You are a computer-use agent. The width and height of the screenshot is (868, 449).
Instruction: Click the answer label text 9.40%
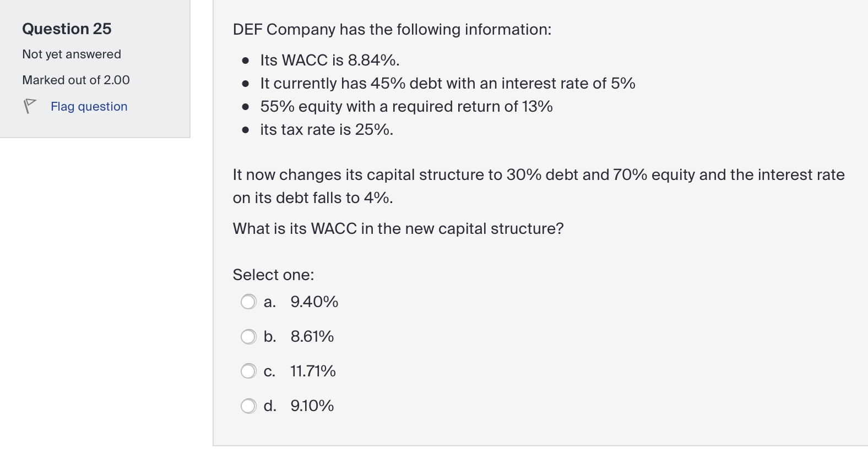coord(314,302)
